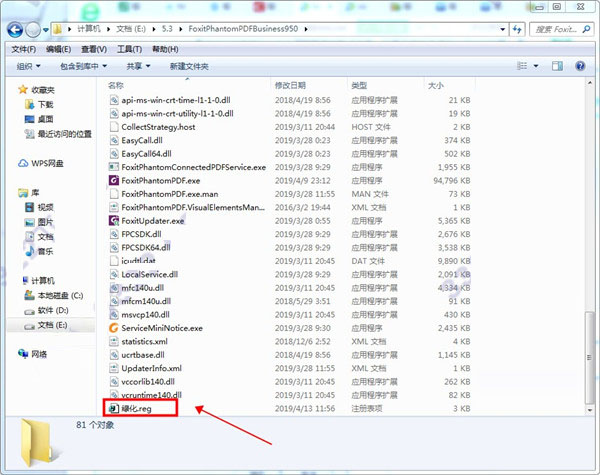Open the view options dropdown arrow
The width and height of the screenshot is (600, 475).
click(x=536, y=66)
